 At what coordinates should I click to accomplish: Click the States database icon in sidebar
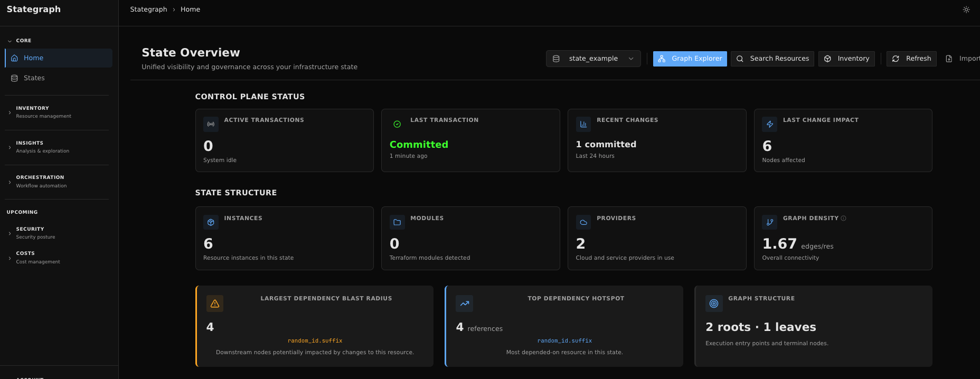[x=15, y=78]
